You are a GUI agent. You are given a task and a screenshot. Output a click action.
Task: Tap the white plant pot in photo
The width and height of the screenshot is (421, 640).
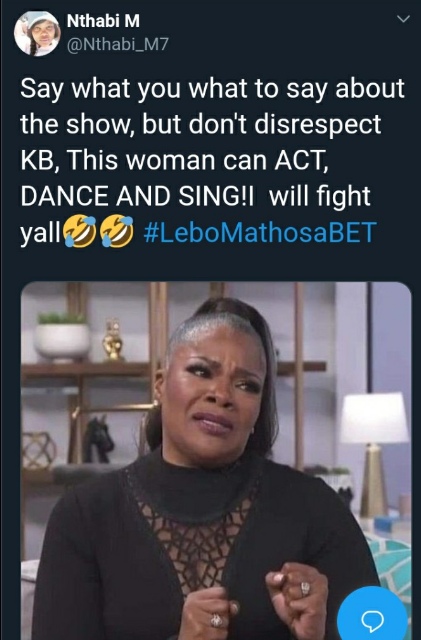tap(62, 341)
